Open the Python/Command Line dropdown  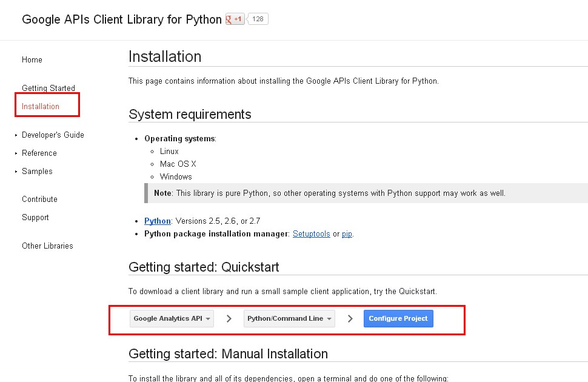tap(289, 318)
